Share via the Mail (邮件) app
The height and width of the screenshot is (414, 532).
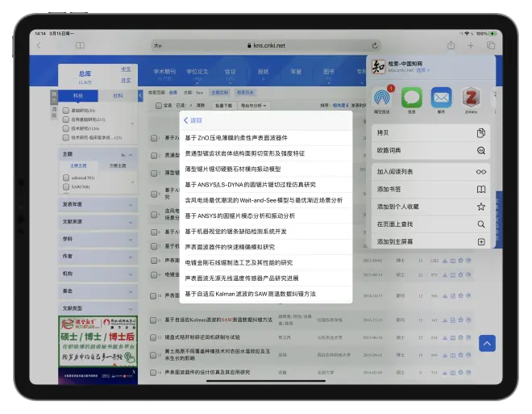point(441,98)
